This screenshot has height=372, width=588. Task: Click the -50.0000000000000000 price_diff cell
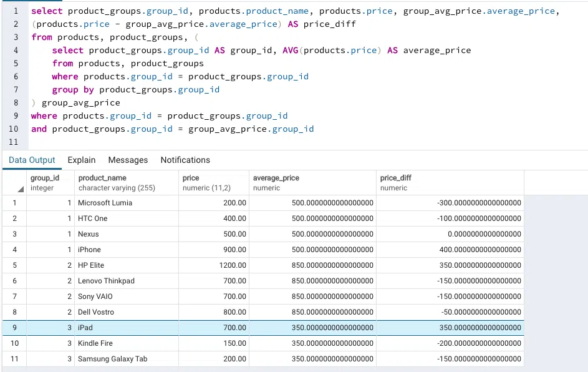(x=450, y=312)
